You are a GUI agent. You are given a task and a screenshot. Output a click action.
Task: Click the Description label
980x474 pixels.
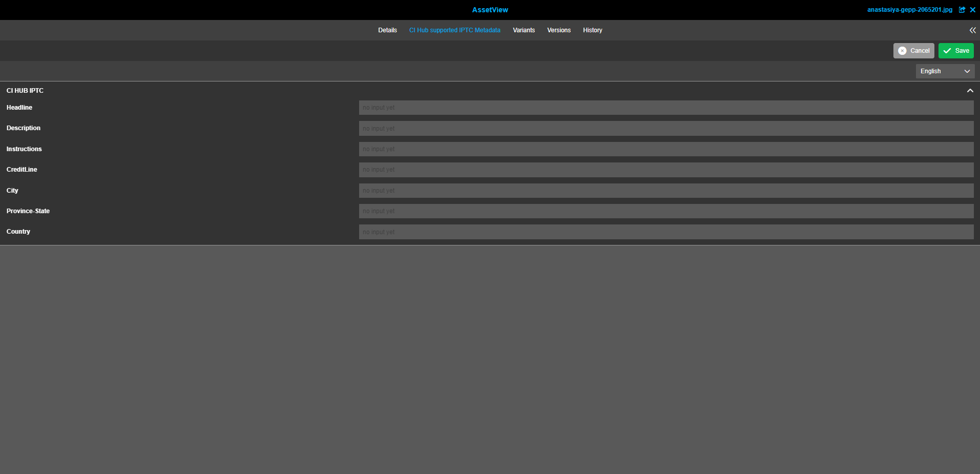click(23, 128)
